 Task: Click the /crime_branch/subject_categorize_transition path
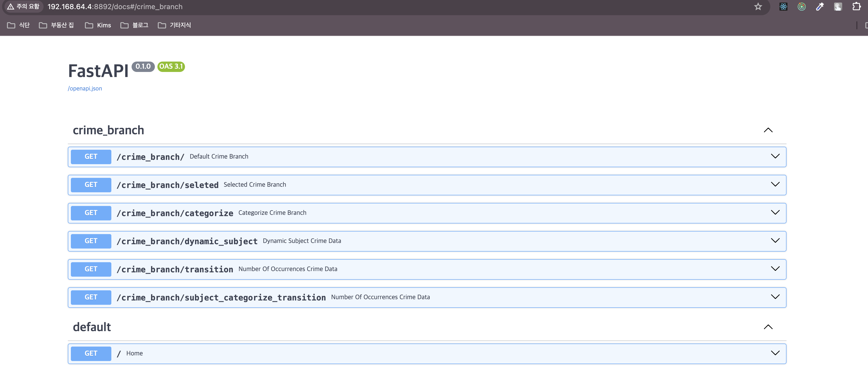[221, 297]
